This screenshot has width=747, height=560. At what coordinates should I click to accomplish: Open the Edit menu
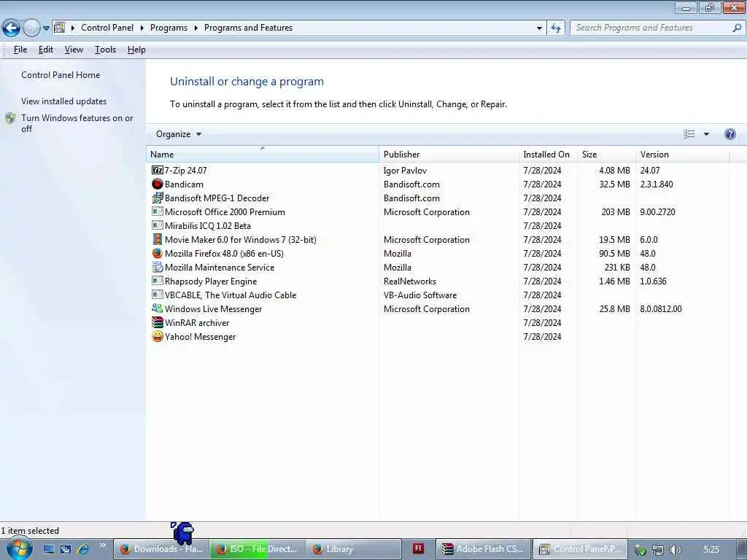tap(46, 50)
